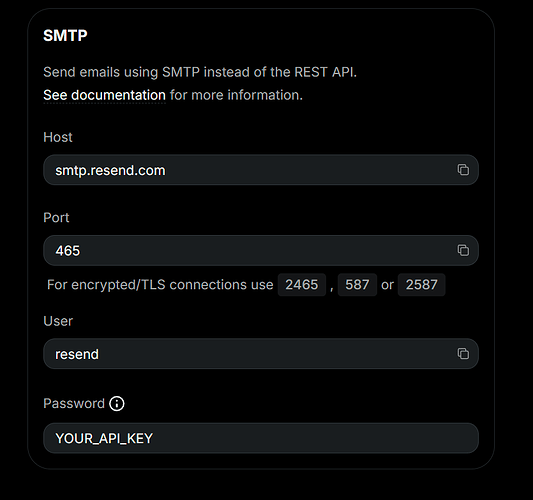Click the 'For encrypted/TLS connections use' hint
Viewport: 533px width, 500px height.
pos(160,285)
